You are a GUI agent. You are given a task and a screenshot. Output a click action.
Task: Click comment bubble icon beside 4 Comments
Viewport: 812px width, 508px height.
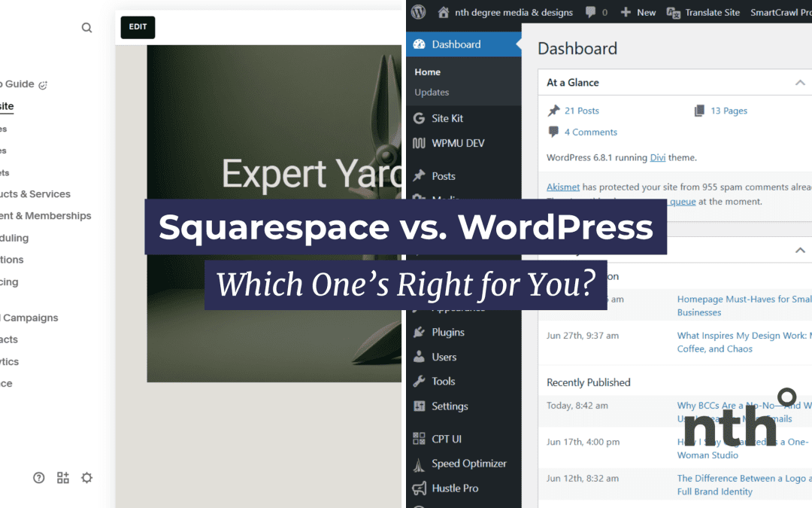tap(553, 132)
